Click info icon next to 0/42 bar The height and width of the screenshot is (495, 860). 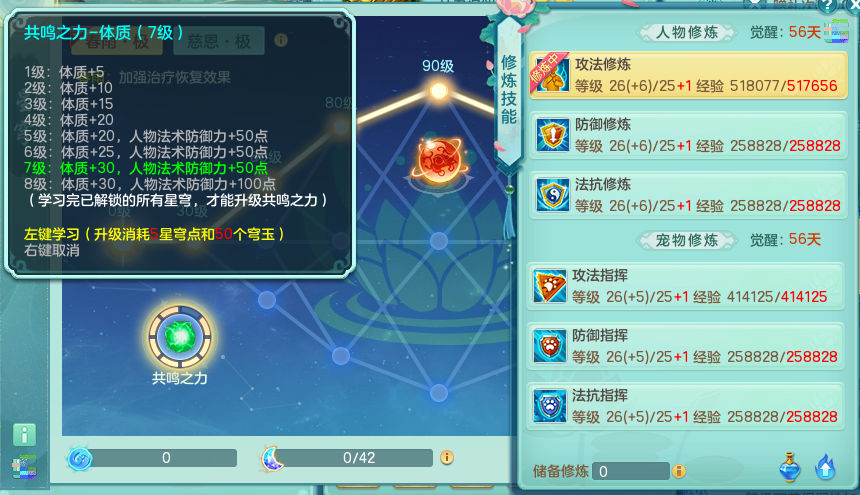[447, 458]
